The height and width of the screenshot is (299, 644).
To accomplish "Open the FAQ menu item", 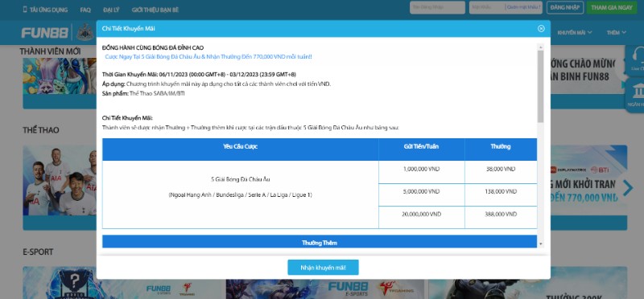I will click(85, 10).
